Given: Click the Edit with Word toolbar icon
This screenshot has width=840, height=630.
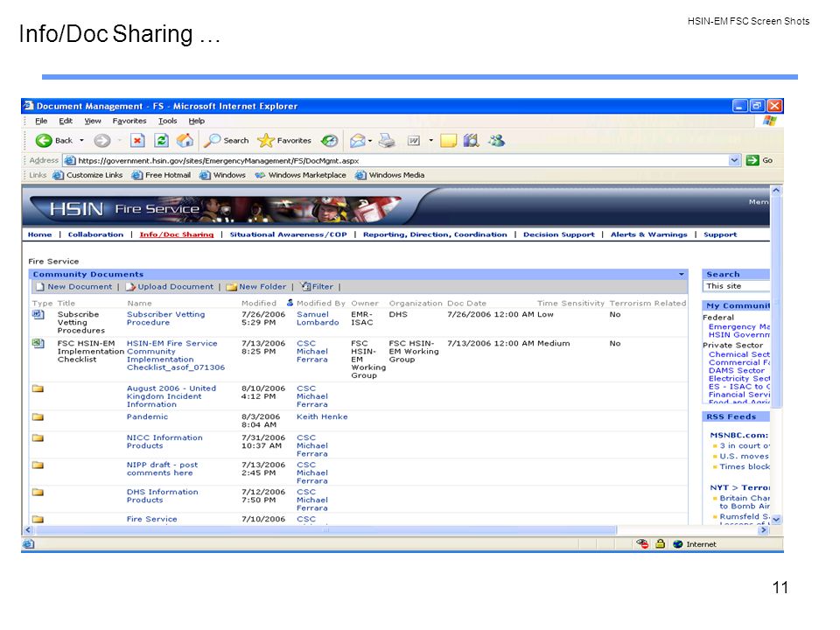Looking at the screenshot, I should click(414, 140).
